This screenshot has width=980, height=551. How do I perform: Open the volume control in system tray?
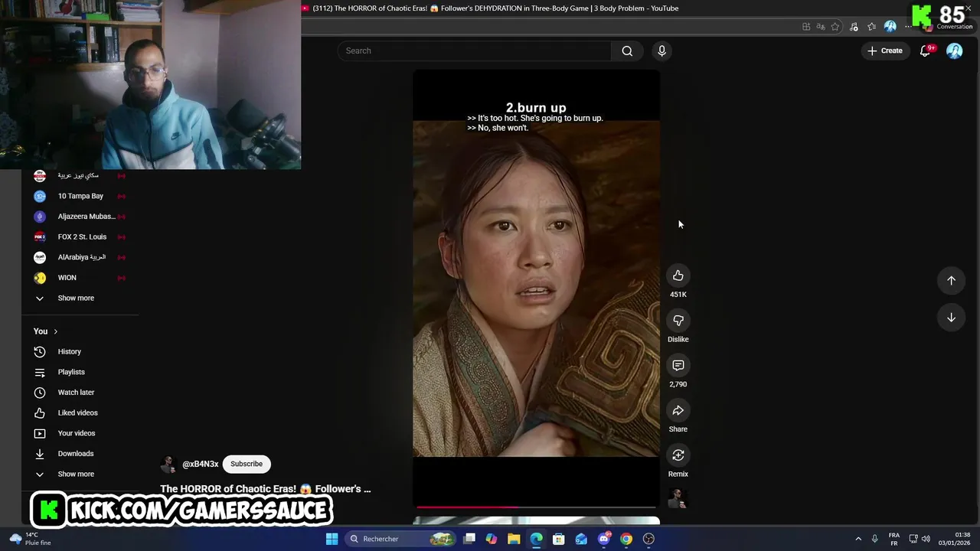click(926, 539)
